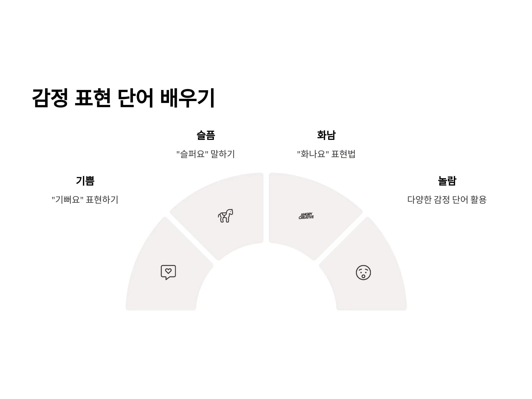The height and width of the screenshot is (399, 532).
Task: Click the "기뻐요" 표현하기 description text
Action: point(85,200)
